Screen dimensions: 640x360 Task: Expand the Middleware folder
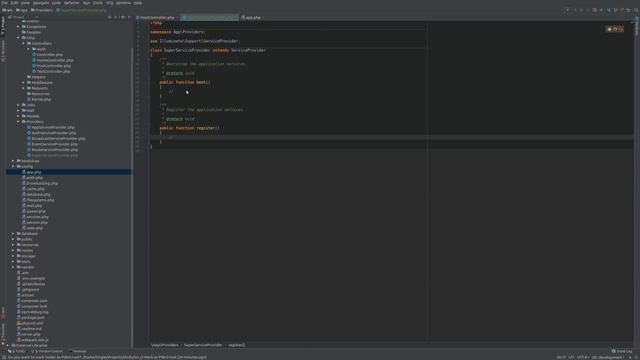[24, 82]
